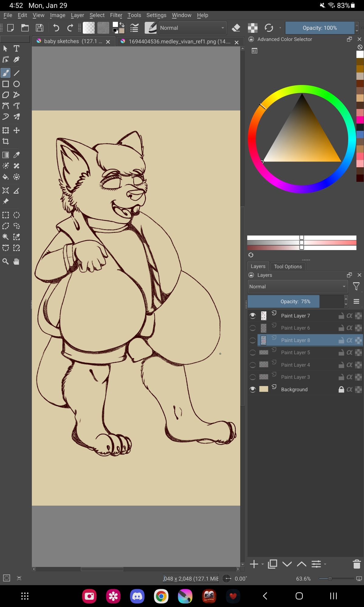Select the Gradient tool
The width and height of the screenshot is (364, 607).
point(6,155)
